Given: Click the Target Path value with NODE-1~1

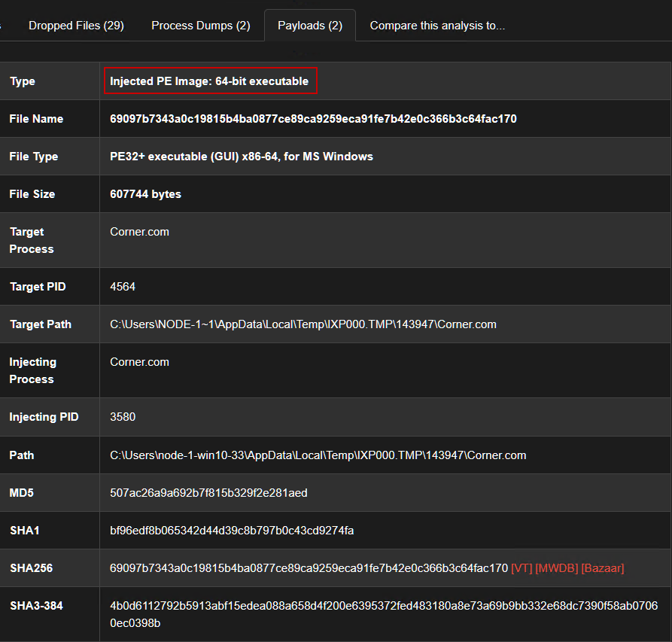Looking at the screenshot, I should (303, 324).
